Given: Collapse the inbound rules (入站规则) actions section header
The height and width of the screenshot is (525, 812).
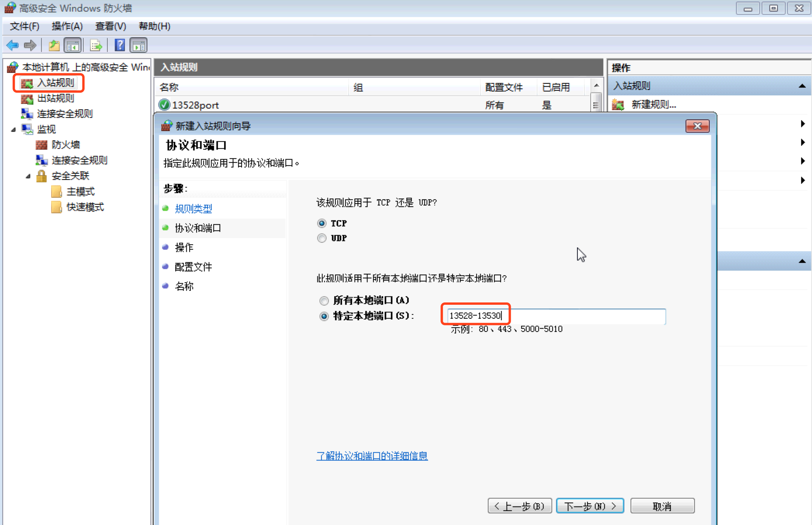Looking at the screenshot, I should [802, 86].
